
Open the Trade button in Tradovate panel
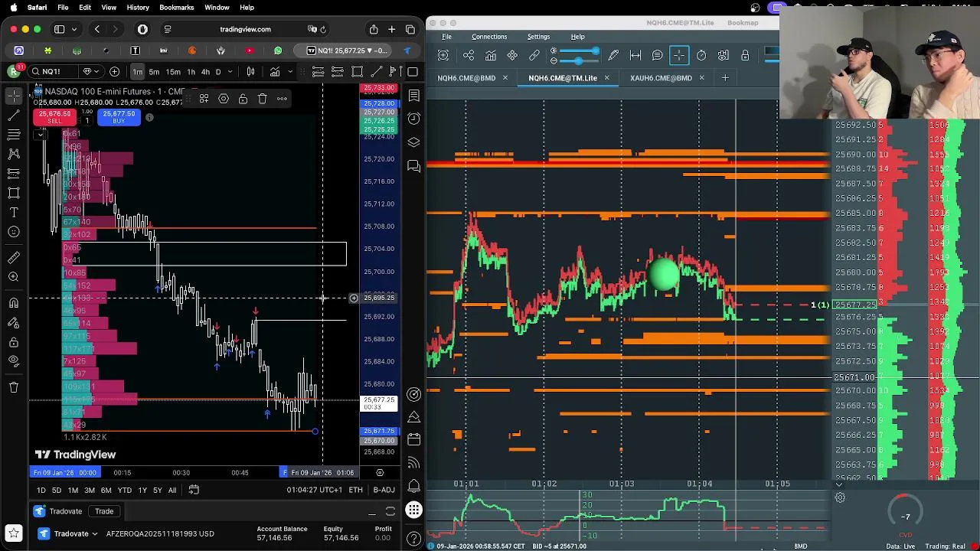(104, 511)
